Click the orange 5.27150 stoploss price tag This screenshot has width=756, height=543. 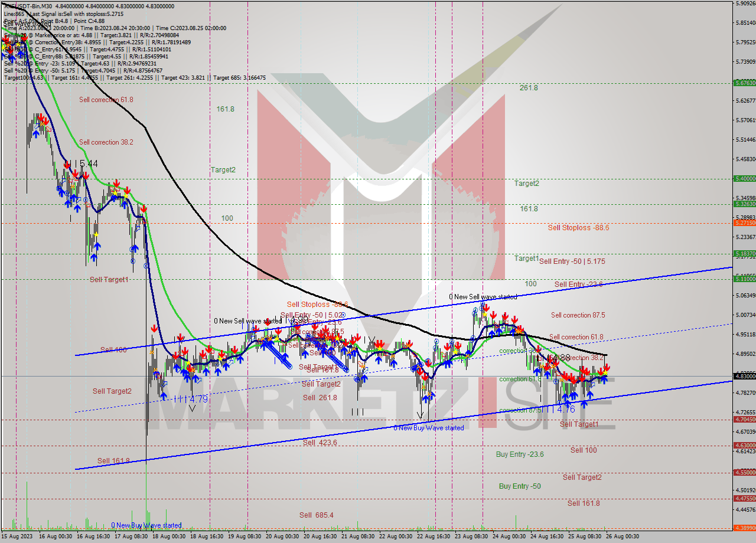tap(744, 223)
